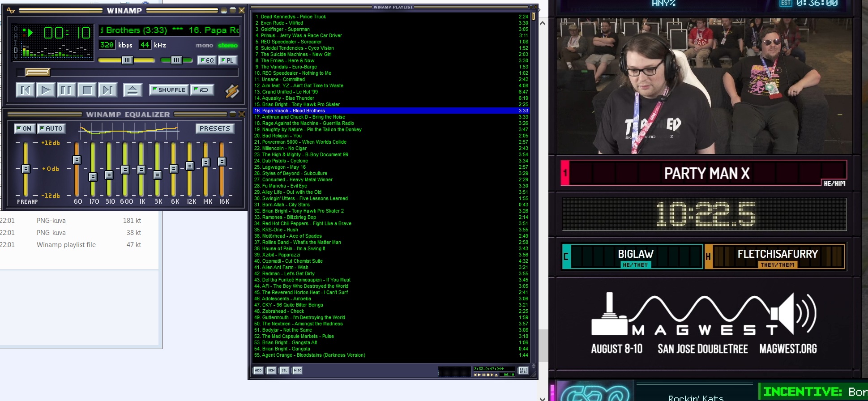
Task: Click the playlist vertical scrollbar thumb
Action: [x=534, y=17]
